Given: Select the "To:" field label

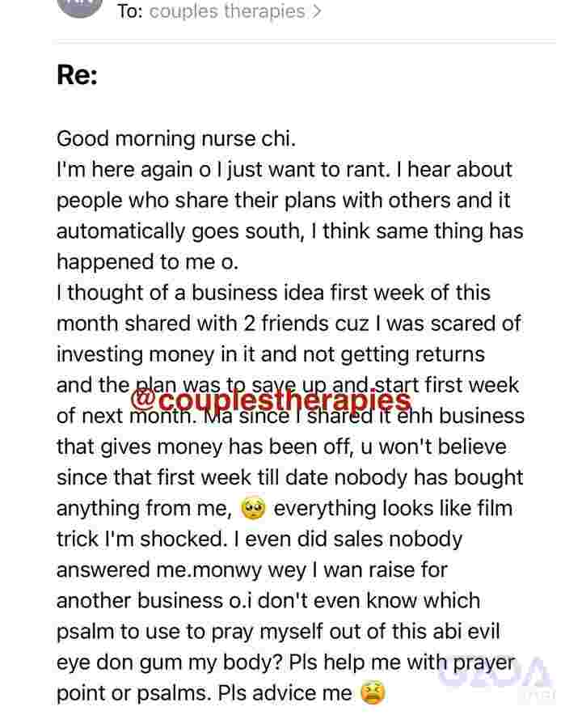Looking at the screenshot, I should click(x=129, y=11).
